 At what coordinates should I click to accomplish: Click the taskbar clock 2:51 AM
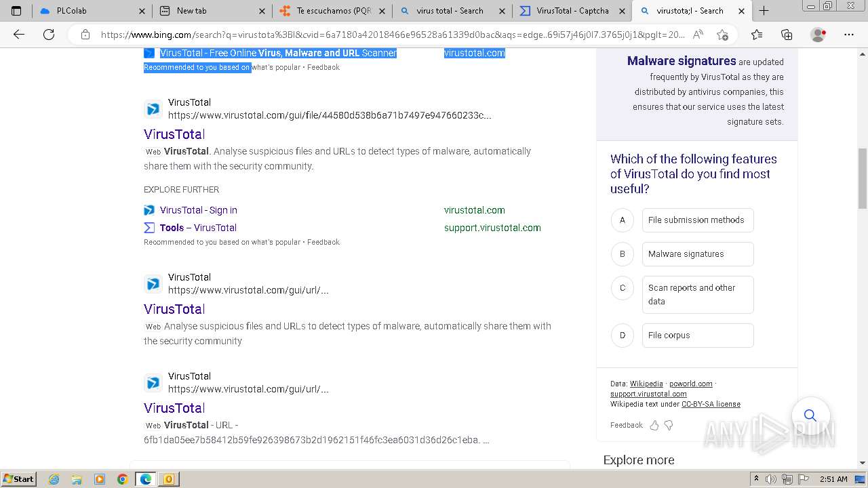833,479
